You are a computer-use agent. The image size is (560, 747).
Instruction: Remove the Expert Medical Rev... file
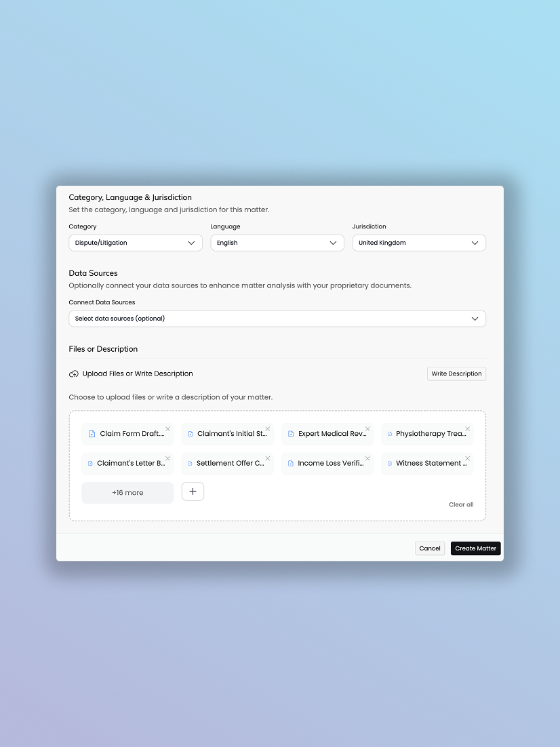[x=367, y=428]
